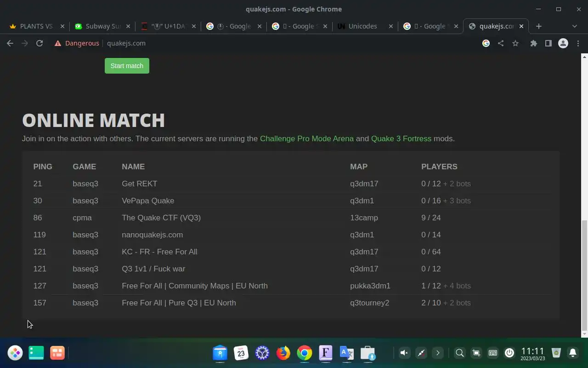Select The Quake CTF (VQ3) server
Screen dimensions: 588x368
click(x=291, y=218)
